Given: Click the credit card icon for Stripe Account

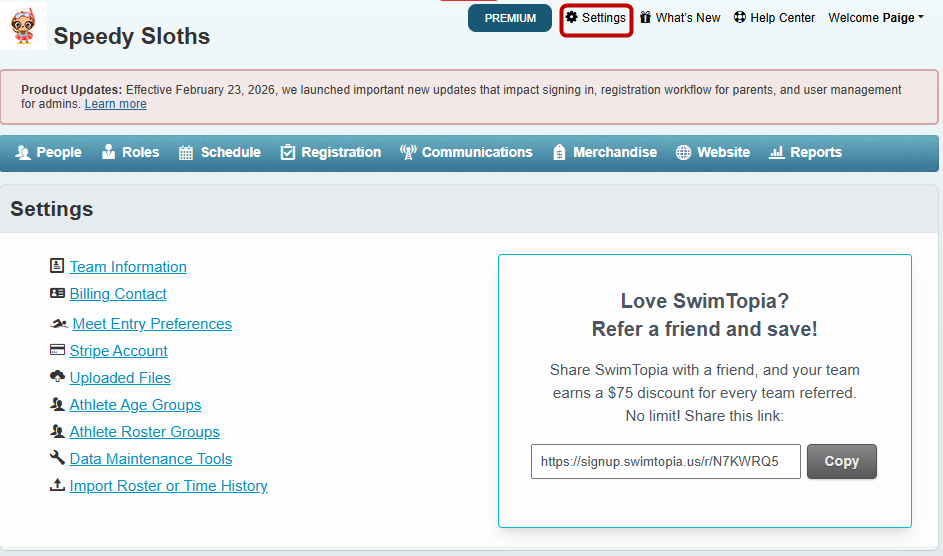Looking at the screenshot, I should [x=57, y=351].
